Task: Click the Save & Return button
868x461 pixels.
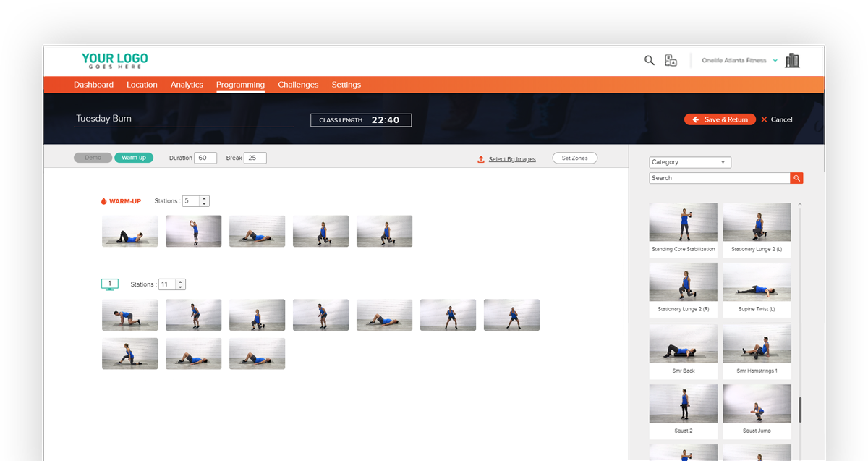Action: pyautogui.click(x=720, y=119)
